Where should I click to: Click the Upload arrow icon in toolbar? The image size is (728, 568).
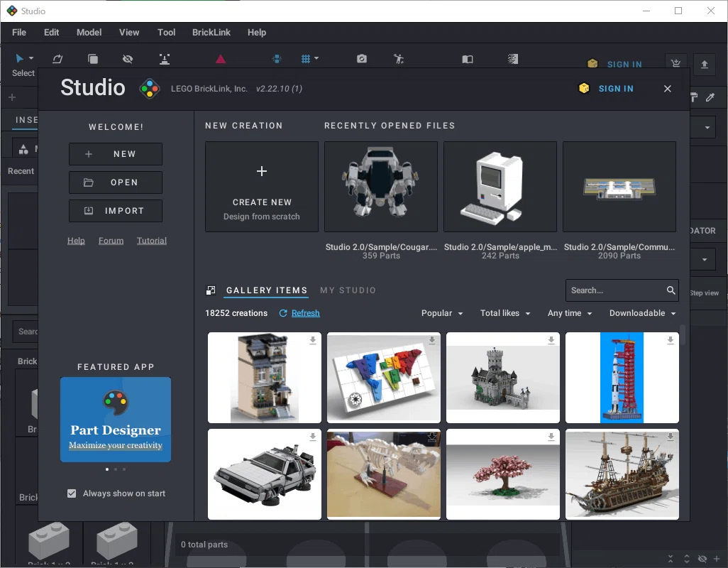click(x=705, y=64)
